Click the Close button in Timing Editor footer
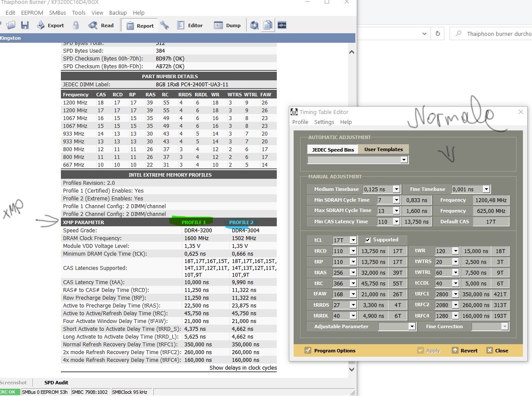This screenshot has height=396, width=532. click(497, 350)
